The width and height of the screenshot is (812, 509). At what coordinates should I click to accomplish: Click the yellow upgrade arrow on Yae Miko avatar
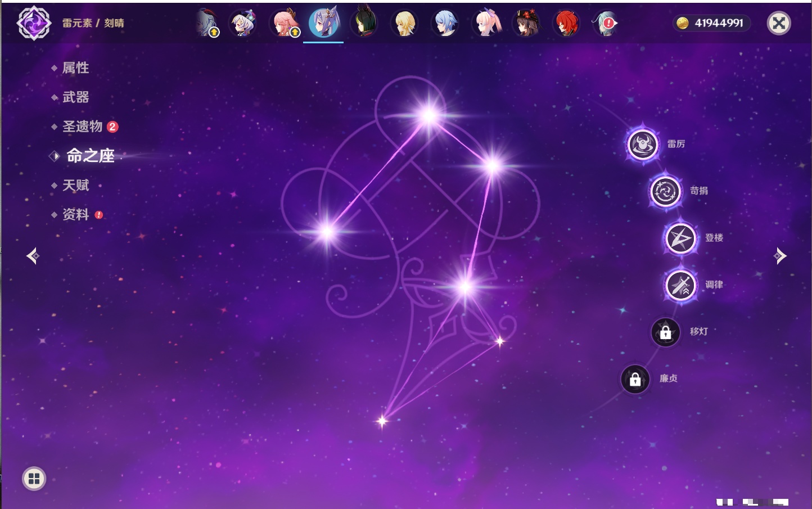(295, 33)
